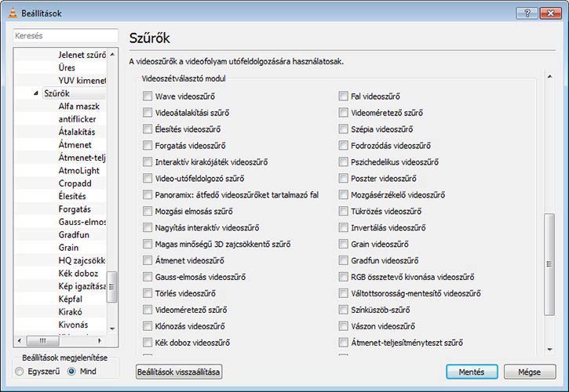Screen dimensions: 569x392
Task: Open AtmoLight settings in the tree
Action: click(79, 170)
